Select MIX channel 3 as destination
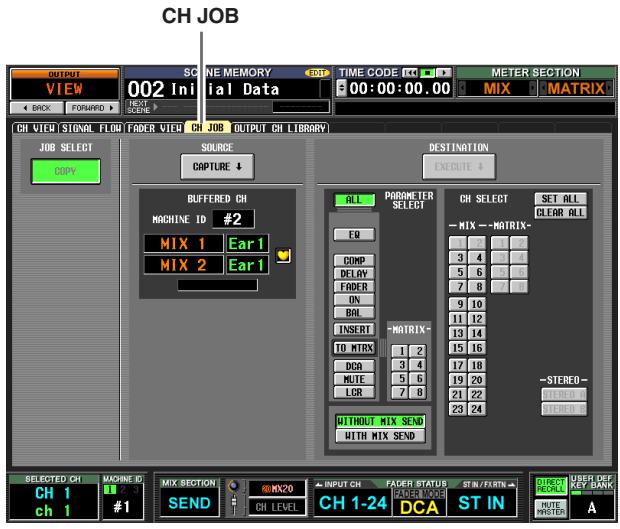The image size is (620, 529). pos(458,258)
